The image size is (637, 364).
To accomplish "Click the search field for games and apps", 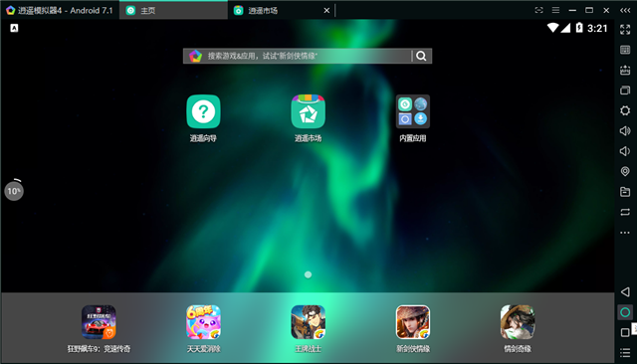I will coord(308,56).
